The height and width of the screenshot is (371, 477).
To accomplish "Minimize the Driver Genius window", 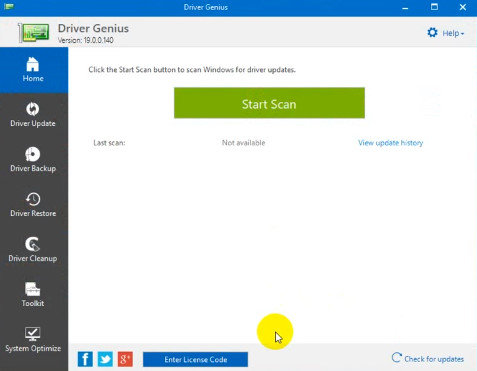I will coord(405,7).
